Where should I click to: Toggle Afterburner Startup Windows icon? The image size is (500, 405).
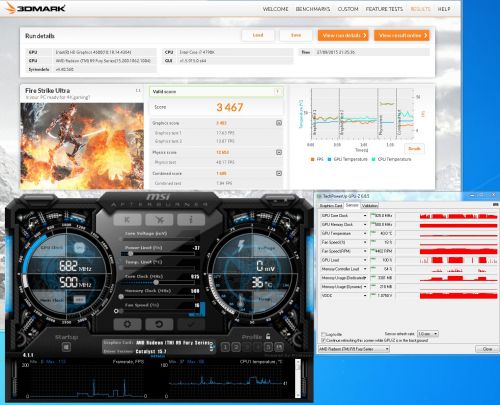pos(66,347)
